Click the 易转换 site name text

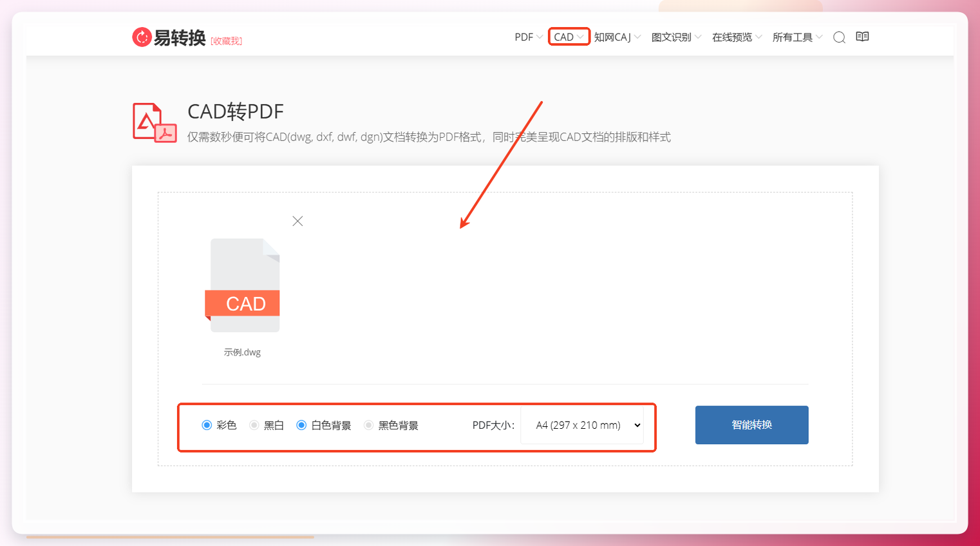[x=180, y=38]
